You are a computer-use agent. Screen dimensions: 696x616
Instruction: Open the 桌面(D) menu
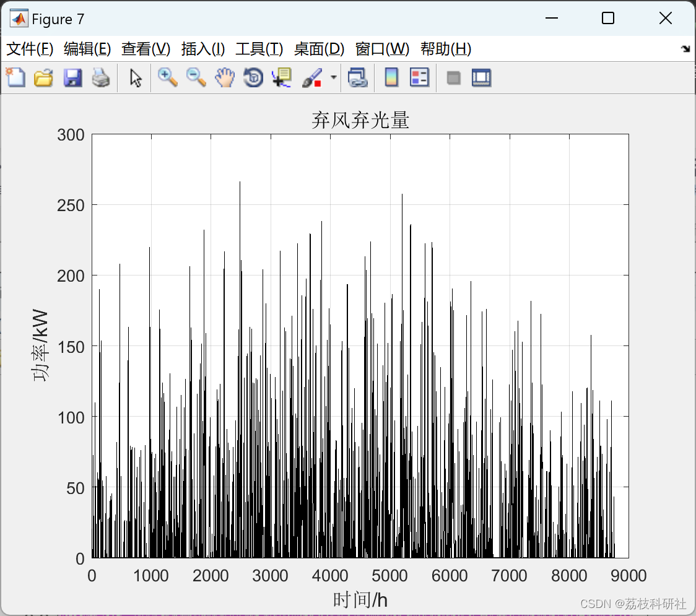tap(319, 49)
